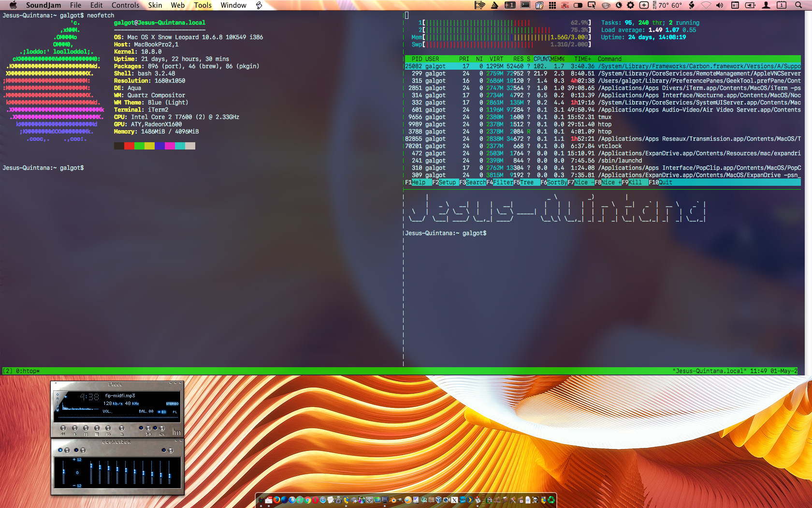The width and height of the screenshot is (812, 508).
Task: Open the Window menu
Action: (x=233, y=5)
